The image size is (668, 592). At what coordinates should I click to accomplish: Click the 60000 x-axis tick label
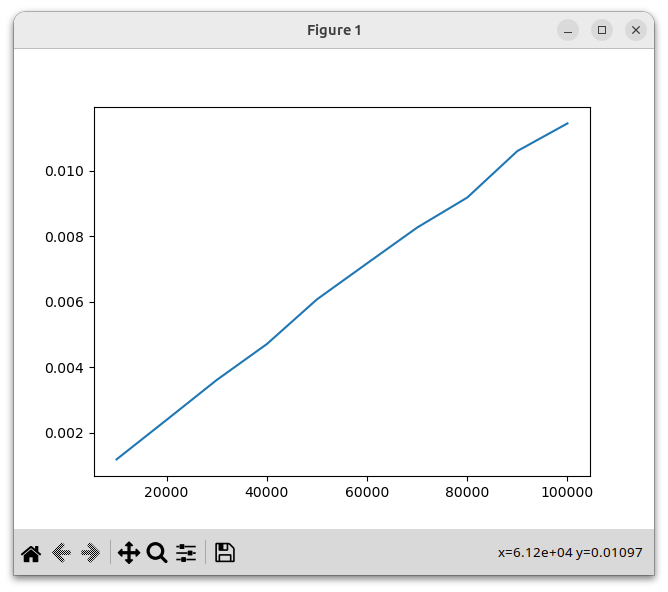(x=367, y=492)
